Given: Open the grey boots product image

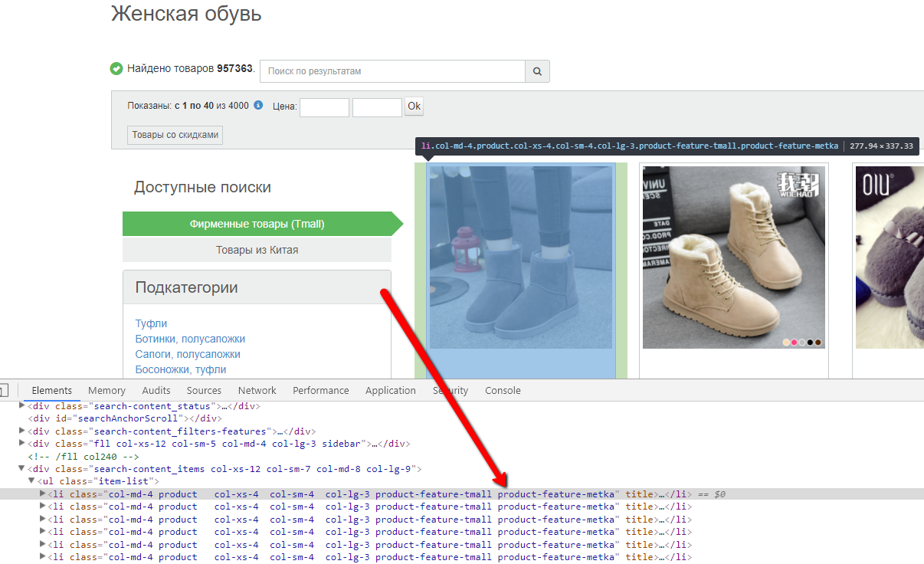Looking at the screenshot, I should click(521, 257).
